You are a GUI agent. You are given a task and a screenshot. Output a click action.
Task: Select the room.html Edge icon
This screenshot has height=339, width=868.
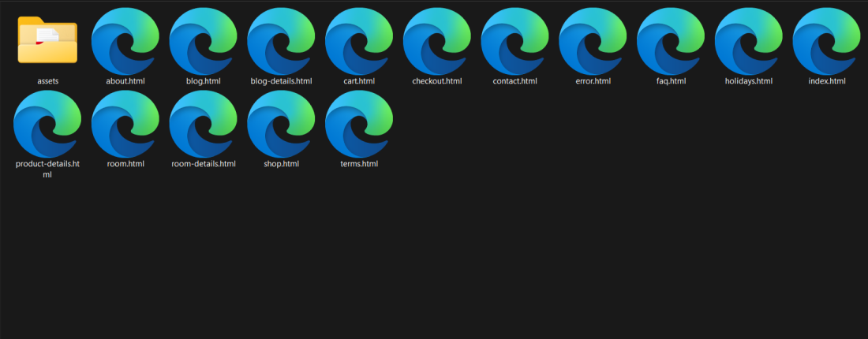[125, 124]
